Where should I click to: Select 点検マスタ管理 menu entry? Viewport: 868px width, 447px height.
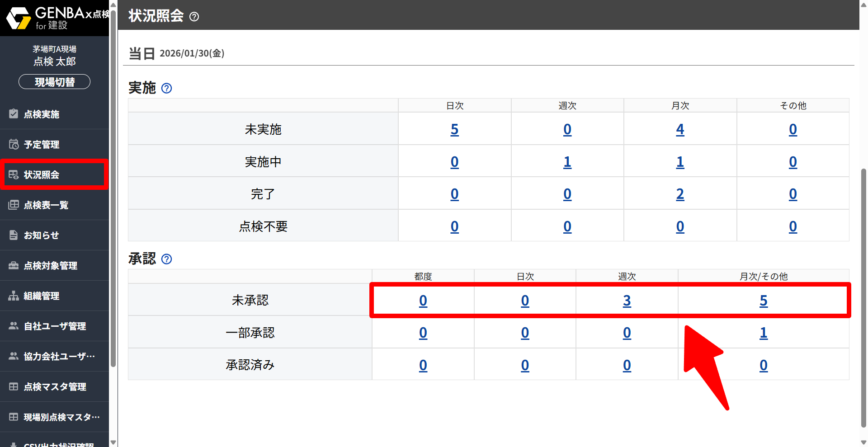click(x=54, y=387)
